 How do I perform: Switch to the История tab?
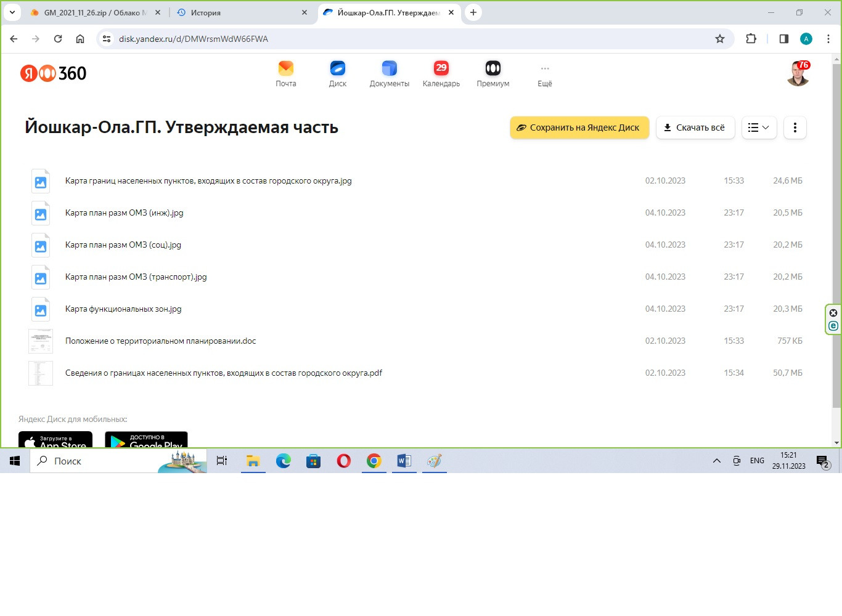[240, 12]
